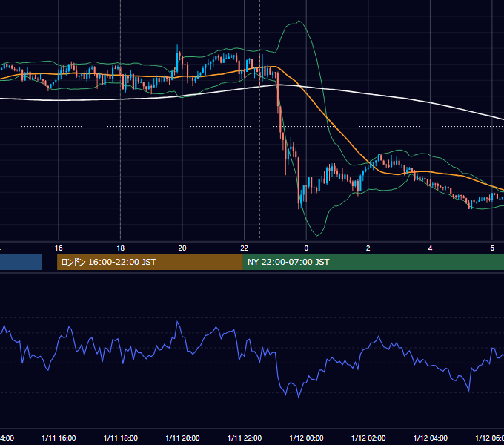504x445 pixels.
Task: Click the 1/11 20:00 bottom axis label
Action: click(182, 438)
